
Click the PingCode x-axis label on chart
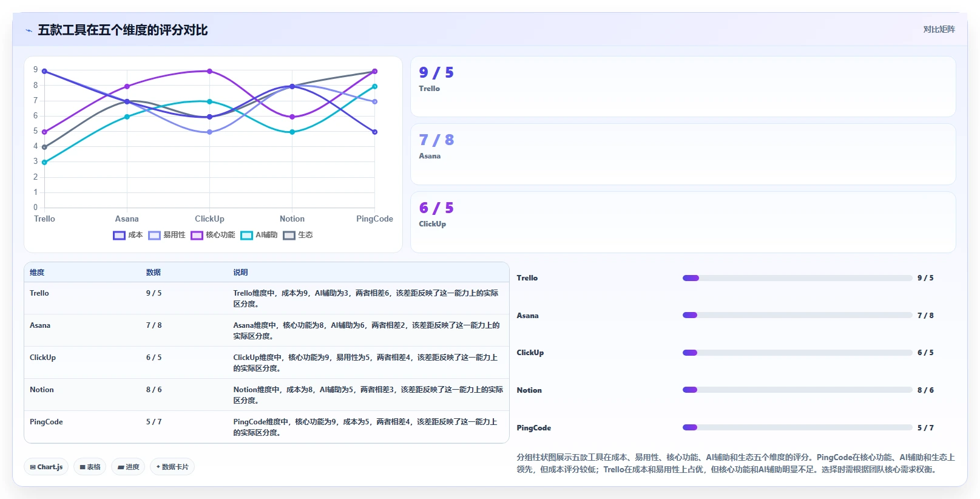pos(374,219)
